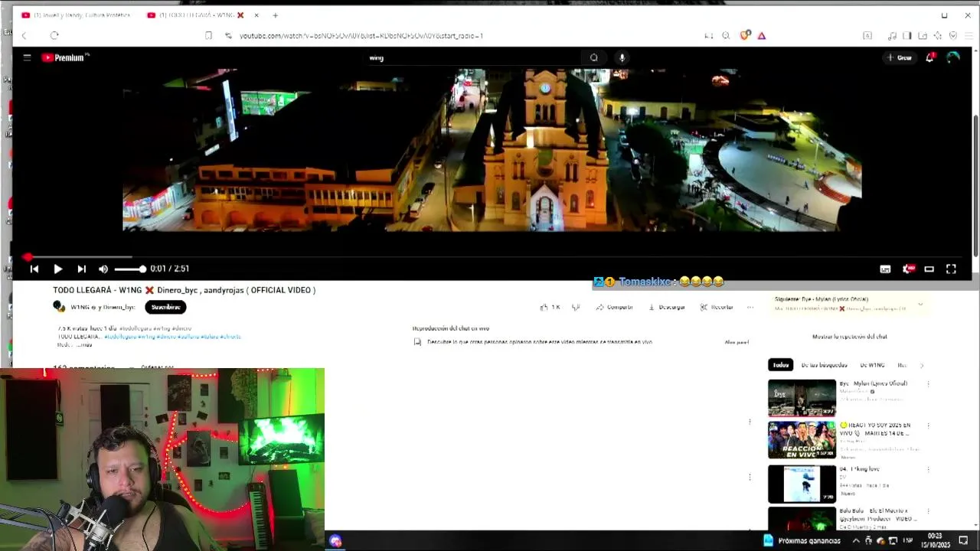Show more filter chips with right arrow
The image size is (980, 551).
point(921,365)
